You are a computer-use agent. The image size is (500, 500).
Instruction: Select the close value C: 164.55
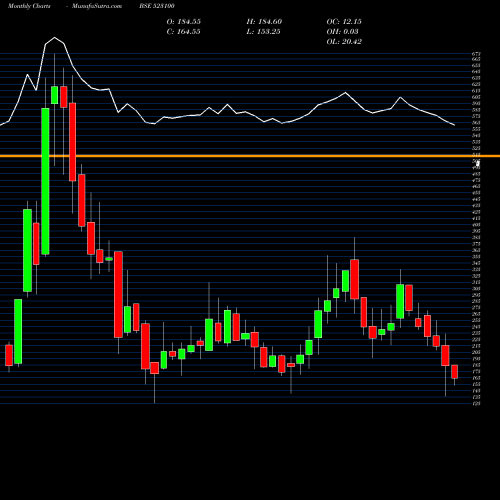184,32
